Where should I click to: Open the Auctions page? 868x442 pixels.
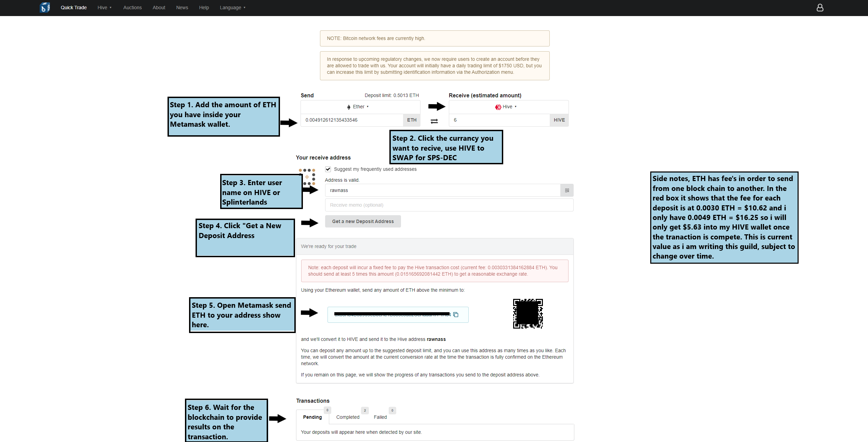point(132,8)
